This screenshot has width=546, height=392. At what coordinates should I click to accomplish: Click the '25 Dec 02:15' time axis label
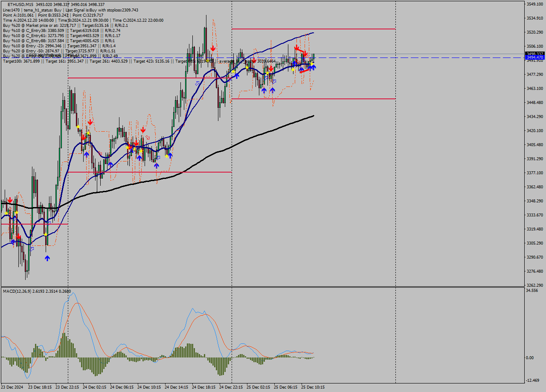point(258,388)
